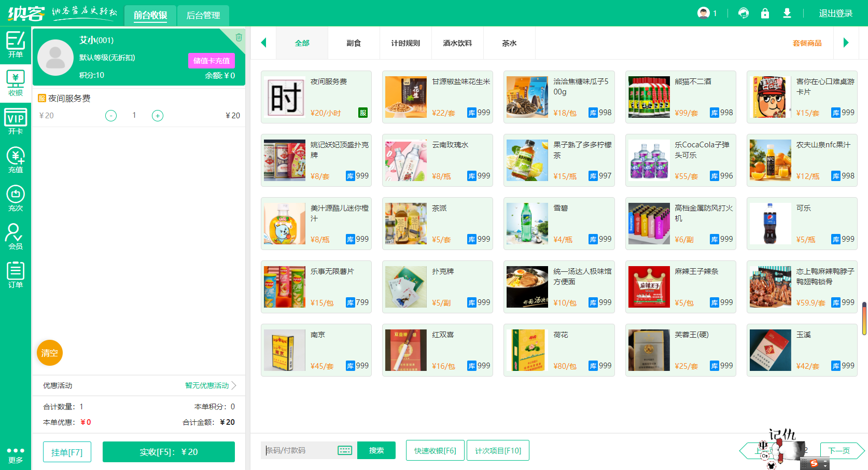
Task: Click the download icon in top bar
Action: [x=787, y=13]
